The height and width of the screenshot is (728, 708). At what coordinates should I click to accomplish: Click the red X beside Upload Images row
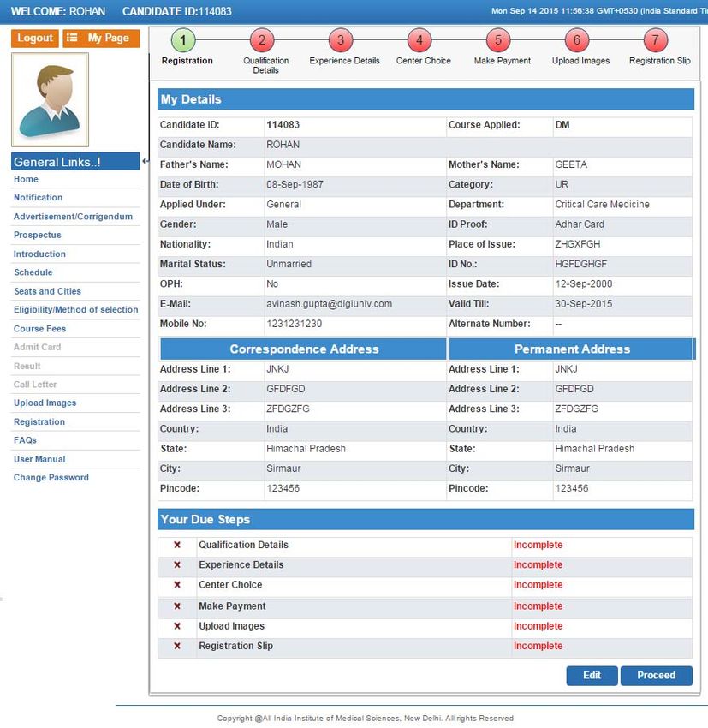[176, 626]
